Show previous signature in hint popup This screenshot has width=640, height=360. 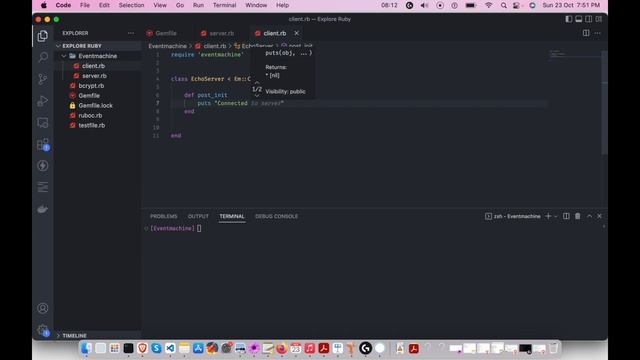tap(257, 83)
